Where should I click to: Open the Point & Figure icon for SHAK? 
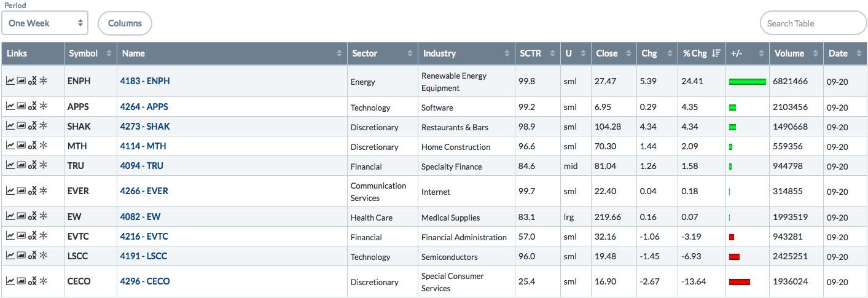click(33, 126)
